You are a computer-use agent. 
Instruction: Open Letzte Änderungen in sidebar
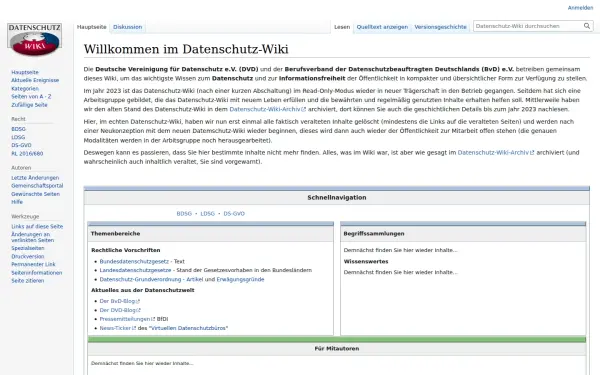coord(35,178)
